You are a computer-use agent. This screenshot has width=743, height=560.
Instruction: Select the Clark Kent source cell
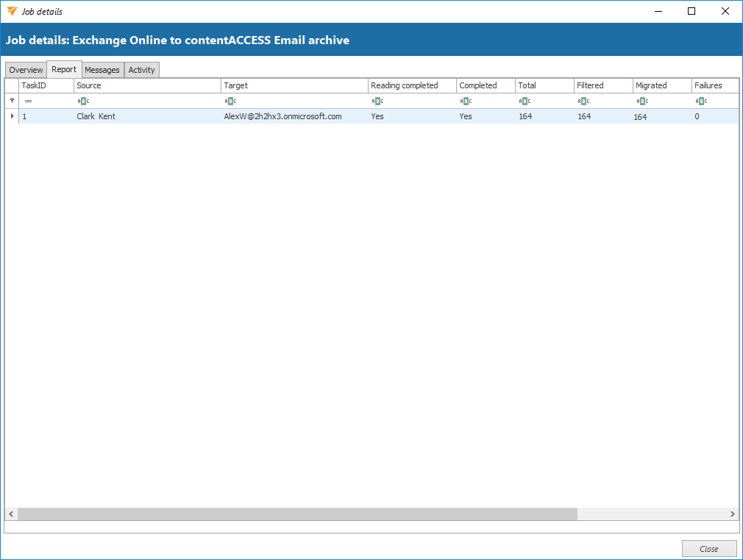[96, 116]
